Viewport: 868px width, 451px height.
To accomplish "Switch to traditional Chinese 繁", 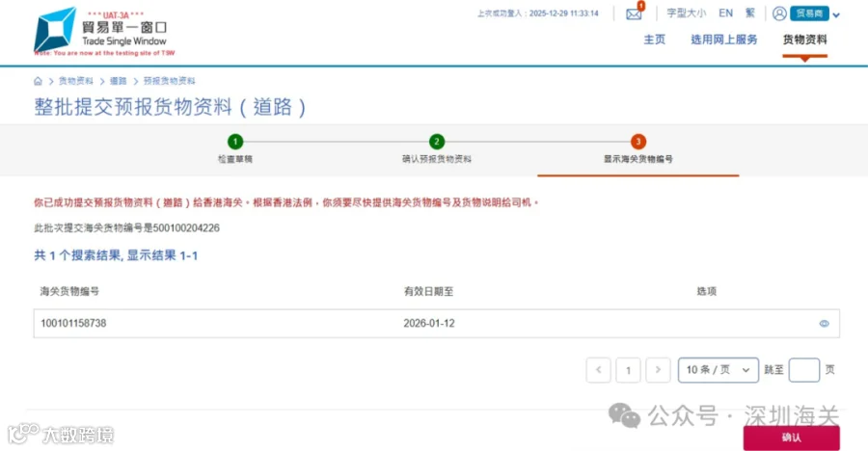I will pos(750,13).
